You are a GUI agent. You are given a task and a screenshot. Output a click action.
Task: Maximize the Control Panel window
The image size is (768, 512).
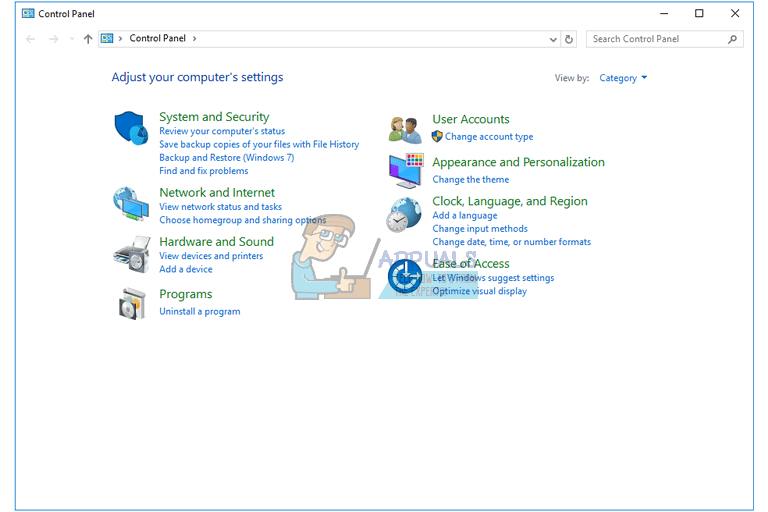click(699, 14)
